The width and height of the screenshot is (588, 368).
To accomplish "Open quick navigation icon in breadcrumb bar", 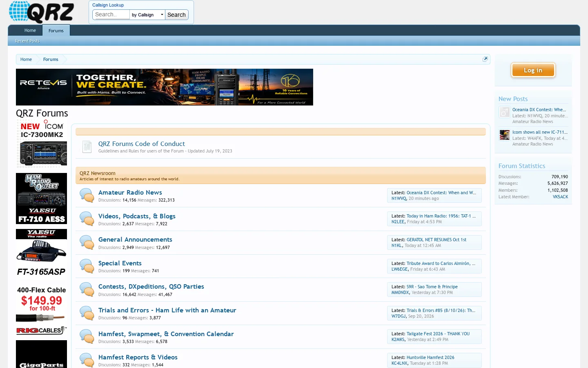I will point(485,59).
